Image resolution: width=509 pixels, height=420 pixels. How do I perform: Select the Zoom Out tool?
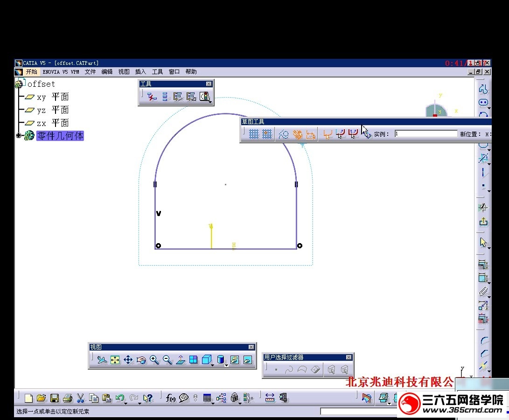pyautogui.click(x=167, y=360)
